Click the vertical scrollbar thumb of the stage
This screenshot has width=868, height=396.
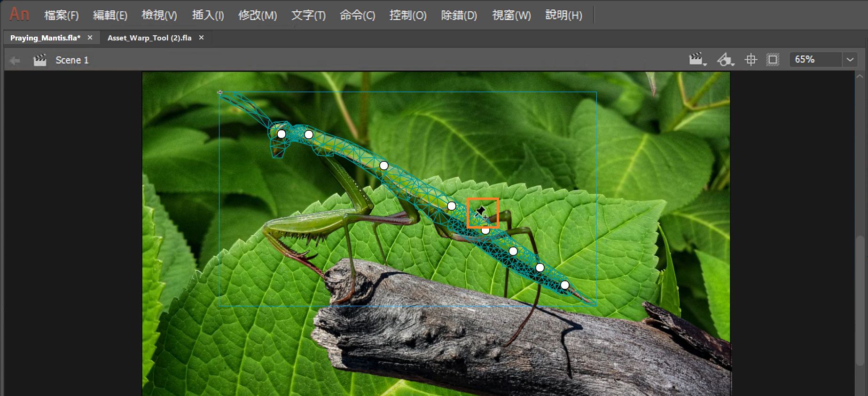pos(861,300)
